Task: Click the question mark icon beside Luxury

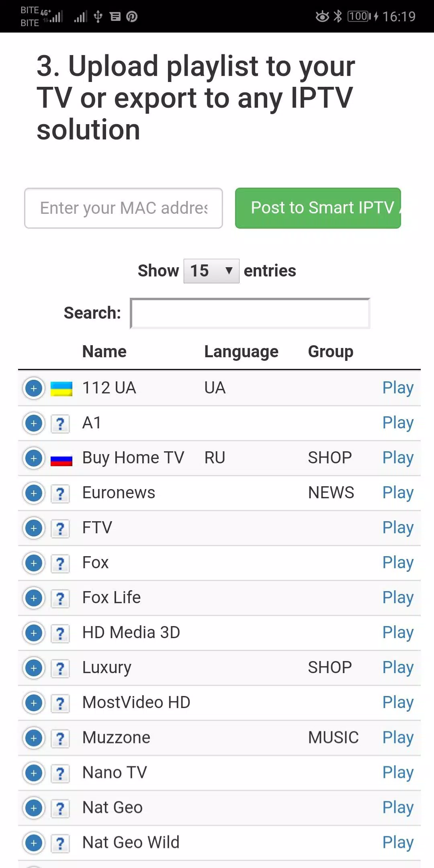Action: click(60, 668)
